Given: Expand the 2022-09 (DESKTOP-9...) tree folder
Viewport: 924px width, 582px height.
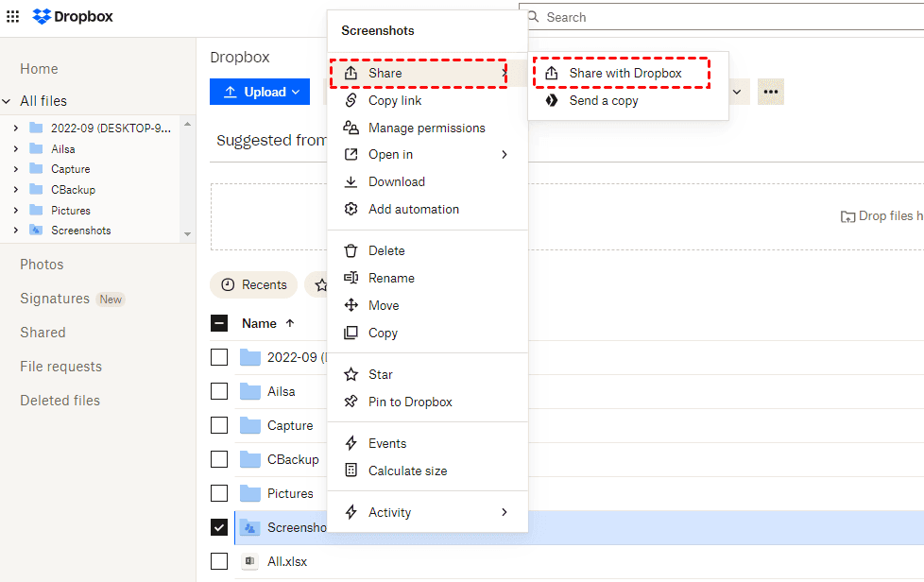Looking at the screenshot, I should pos(16,128).
